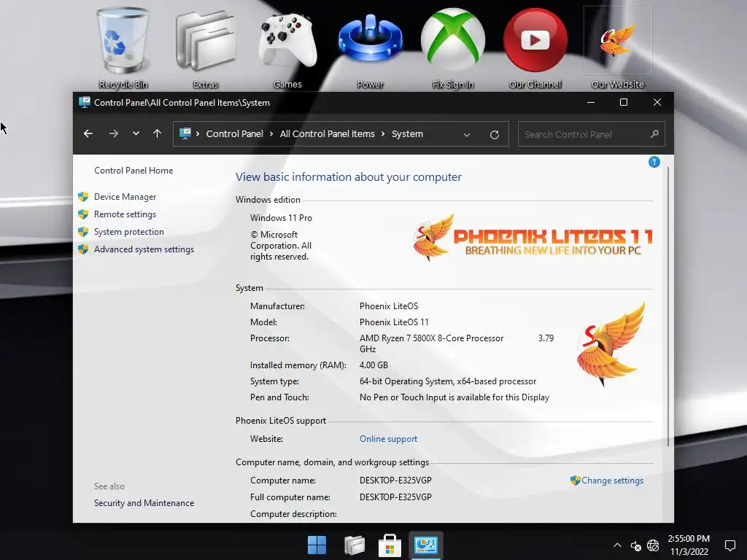Open the Games controller desktop icon
The width and height of the screenshot is (747, 560).
pyautogui.click(x=287, y=47)
